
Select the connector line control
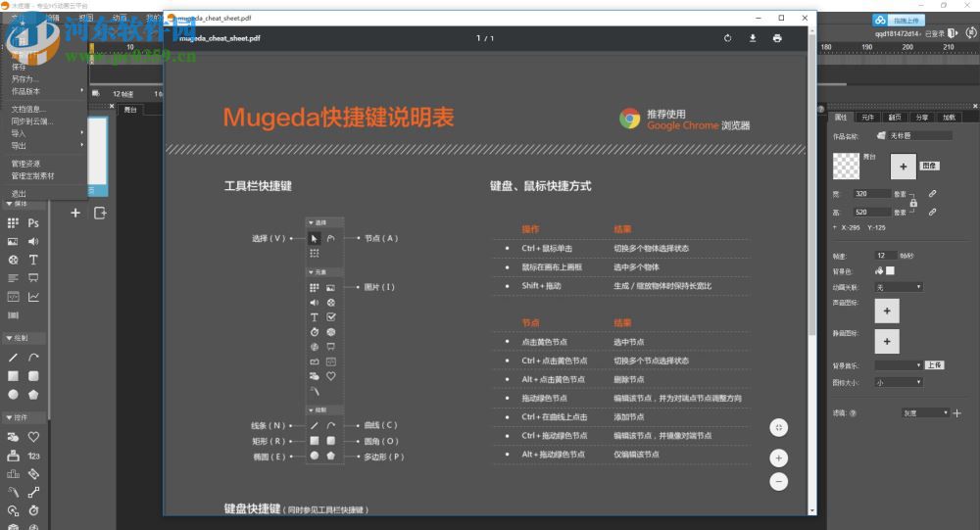point(33,493)
